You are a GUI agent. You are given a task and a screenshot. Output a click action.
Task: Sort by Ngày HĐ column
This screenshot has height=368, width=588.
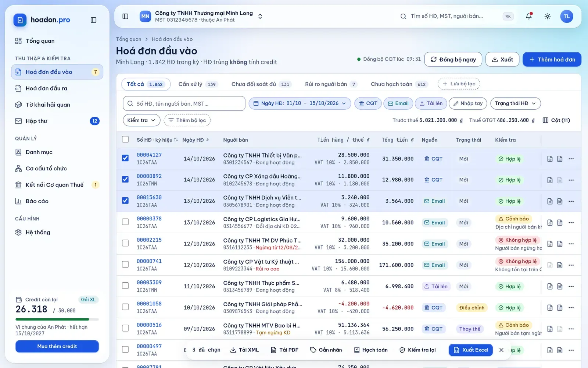(x=196, y=140)
